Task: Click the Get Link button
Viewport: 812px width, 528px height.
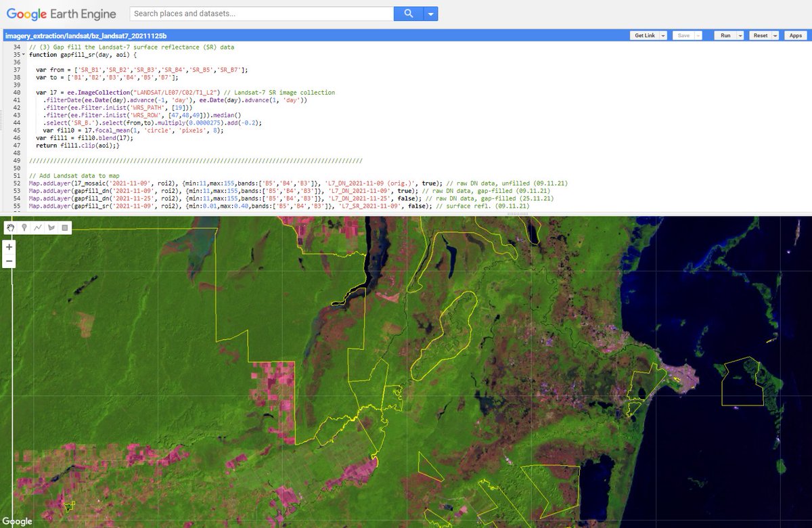Action: click(x=644, y=35)
